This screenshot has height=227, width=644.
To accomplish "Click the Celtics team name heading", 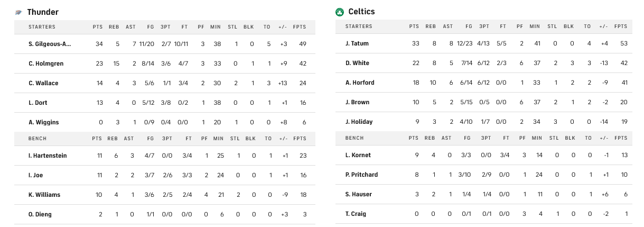I will [361, 12].
